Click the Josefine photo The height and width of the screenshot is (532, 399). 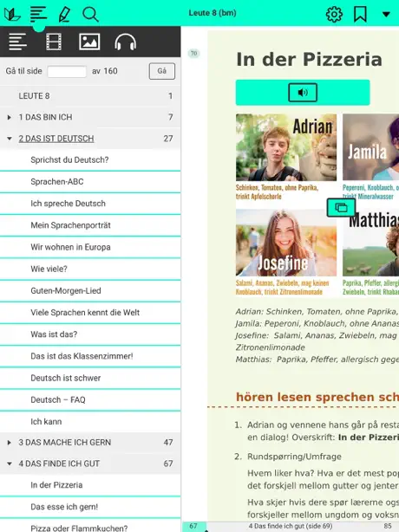286,243
